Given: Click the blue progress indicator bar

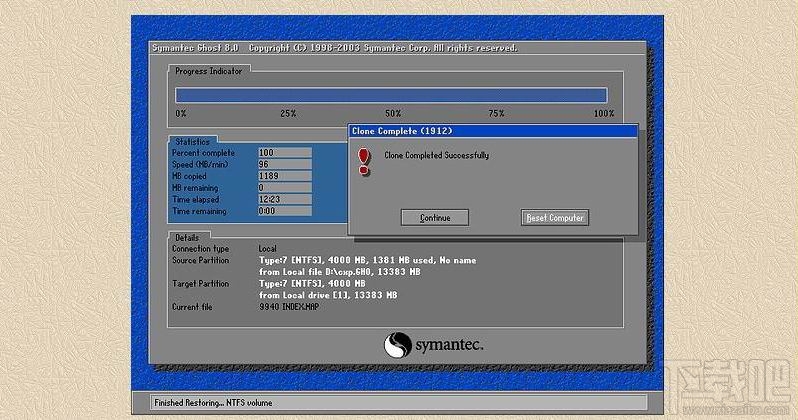Looking at the screenshot, I should coord(391,95).
